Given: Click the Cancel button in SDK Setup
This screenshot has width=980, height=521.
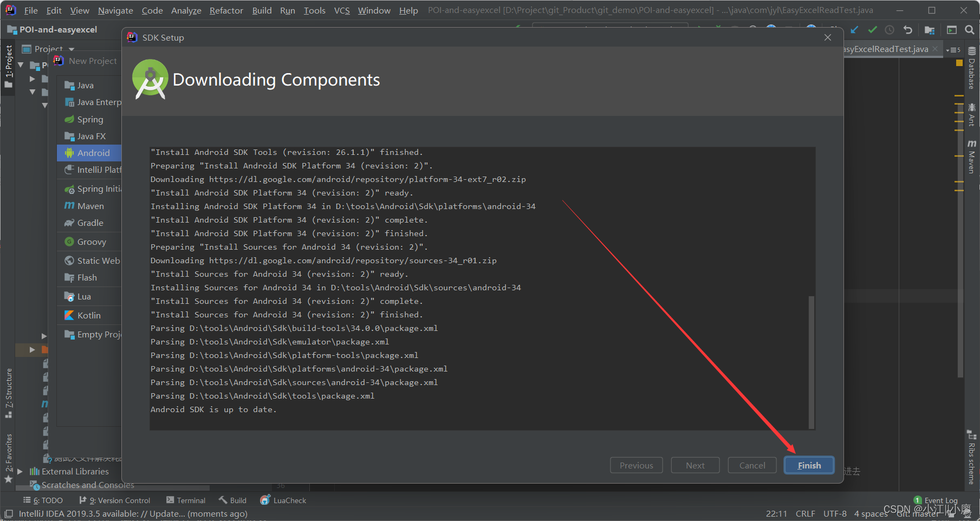Looking at the screenshot, I should pyautogui.click(x=752, y=465).
